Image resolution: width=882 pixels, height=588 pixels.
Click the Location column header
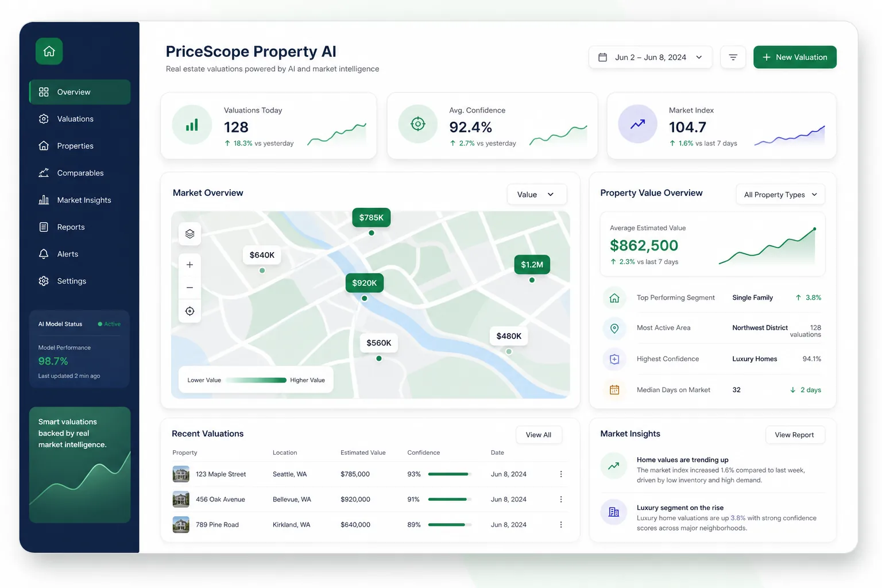click(285, 453)
